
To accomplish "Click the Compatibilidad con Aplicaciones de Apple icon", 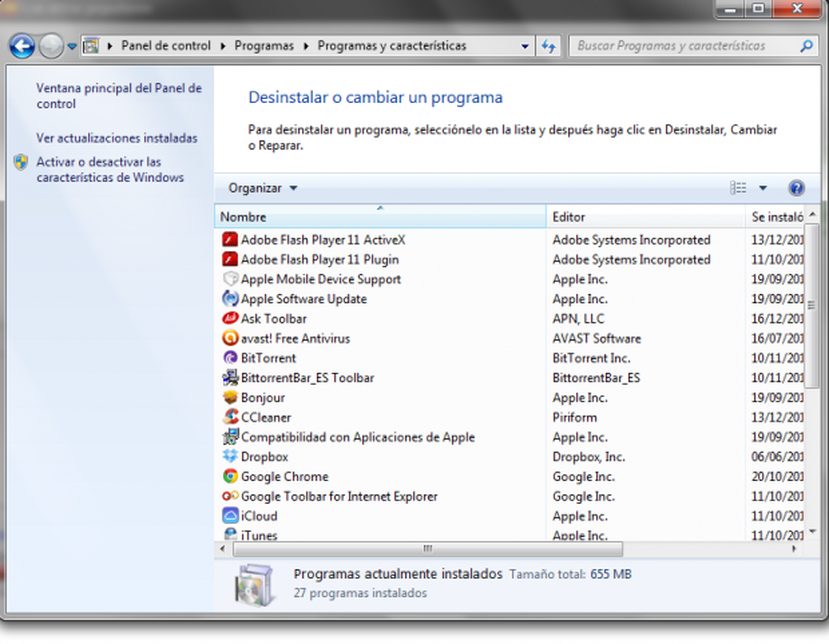I will coord(230,437).
